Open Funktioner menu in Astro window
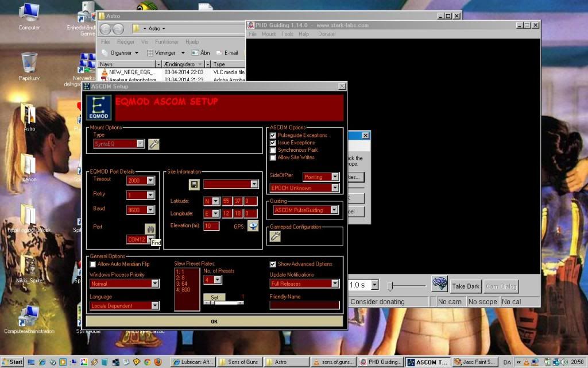This screenshot has width=588, height=368. click(x=167, y=41)
